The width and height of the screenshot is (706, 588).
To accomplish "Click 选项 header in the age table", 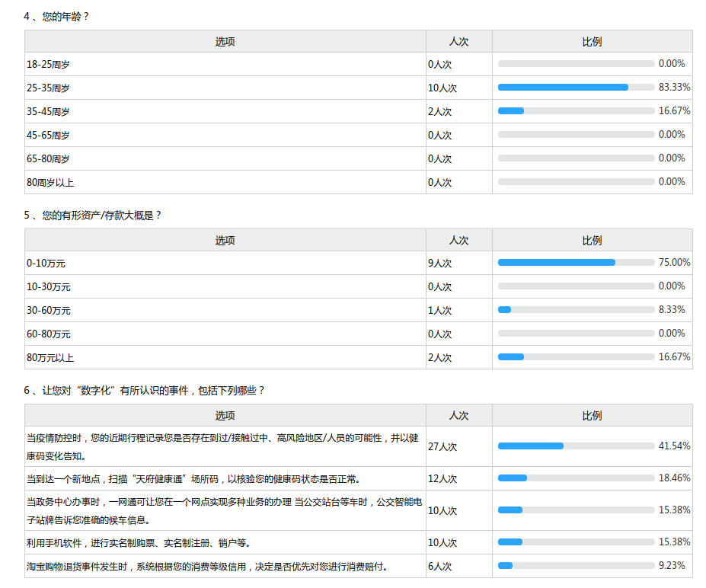I will click(x=225, y=42).
